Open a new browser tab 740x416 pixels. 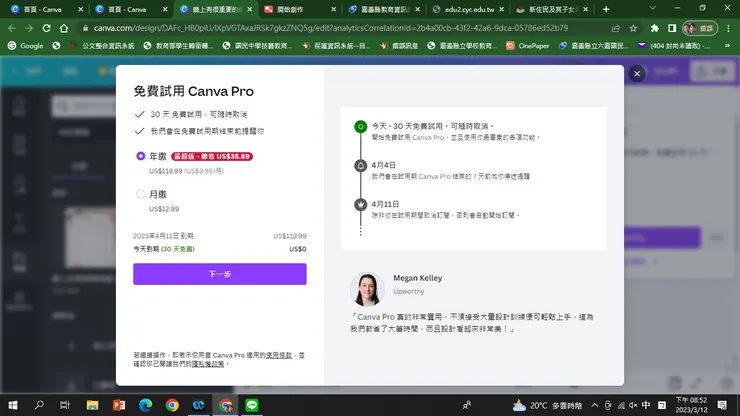606,9
